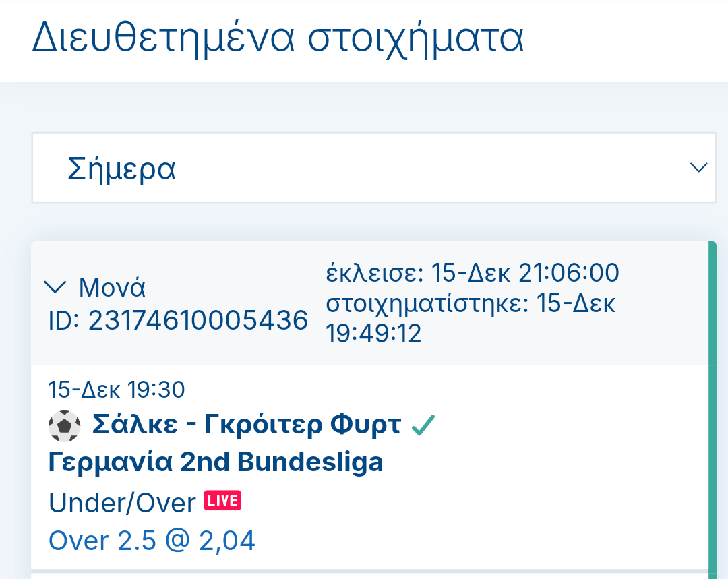This screenshot has width=728, height=579.
Task: Click the έκλεισε 15-Δεκ 21:06:00 timestamp
Action: pyautogui.click(x=473, y=273)
